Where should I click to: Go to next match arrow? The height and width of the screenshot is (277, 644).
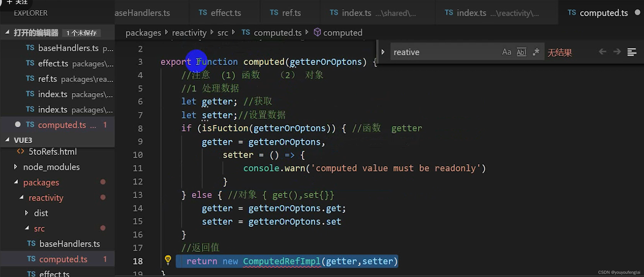pyautogui.click(x=617, y=52)
